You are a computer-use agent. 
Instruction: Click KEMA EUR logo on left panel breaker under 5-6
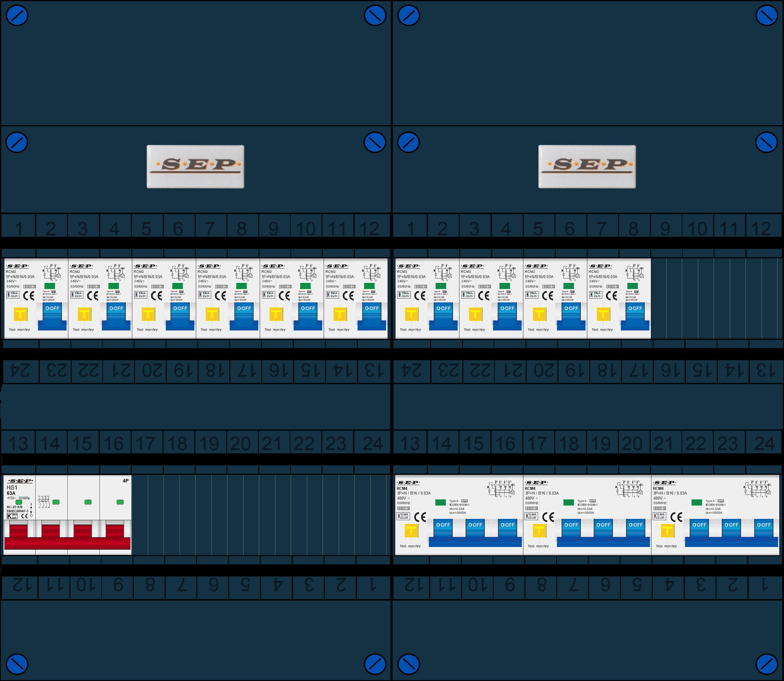point(140,295)
